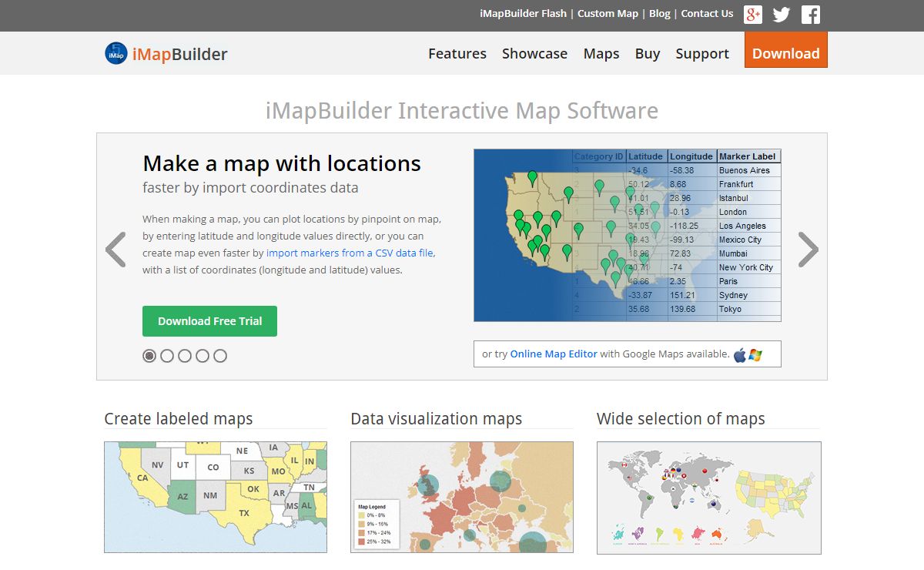
Task: Click the Buenos Aires marker label cell
Action: [x=748, y=170]
